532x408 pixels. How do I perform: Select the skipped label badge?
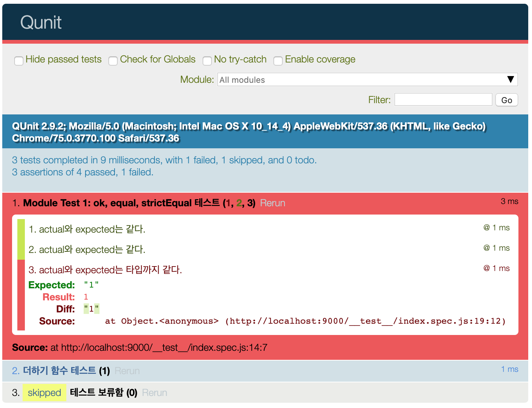44,393
